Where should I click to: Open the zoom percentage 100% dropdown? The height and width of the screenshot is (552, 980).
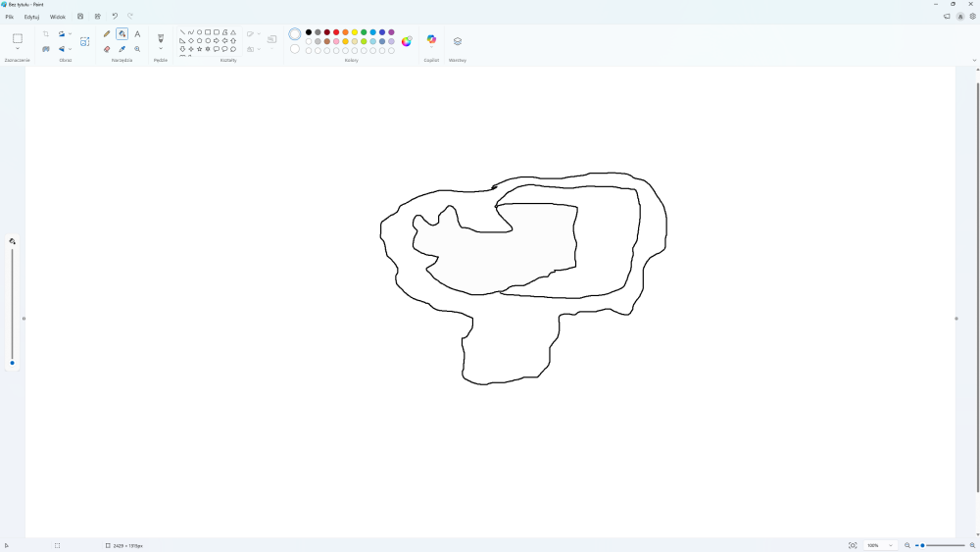pos(879,546)
